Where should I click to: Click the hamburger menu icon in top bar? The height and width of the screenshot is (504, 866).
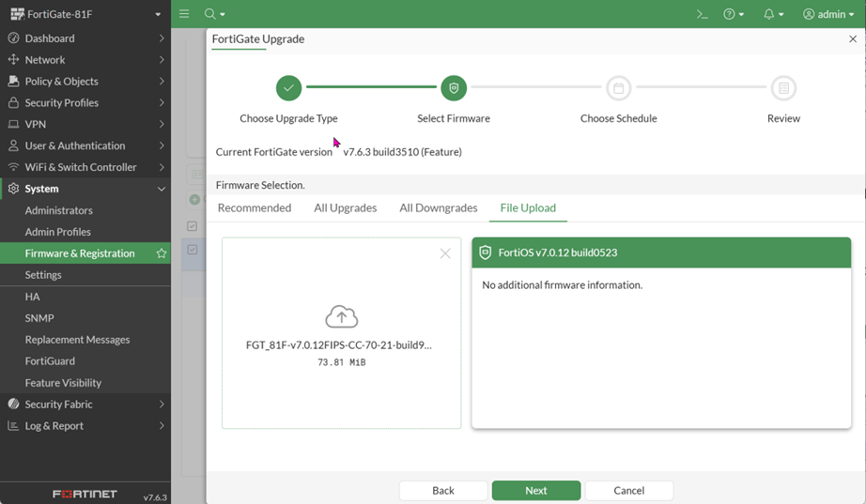tap(184, 14)
